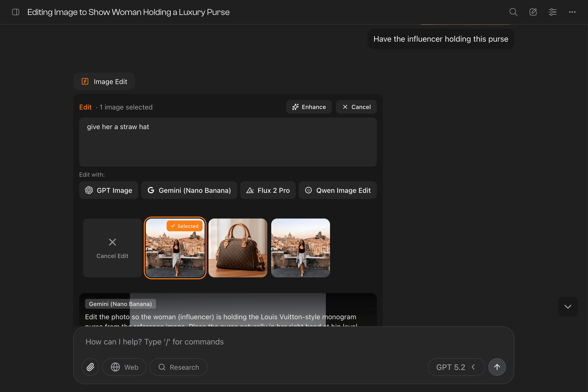
Task: Choose Qwen Image Edit model
Action: (x=338, y=190)
